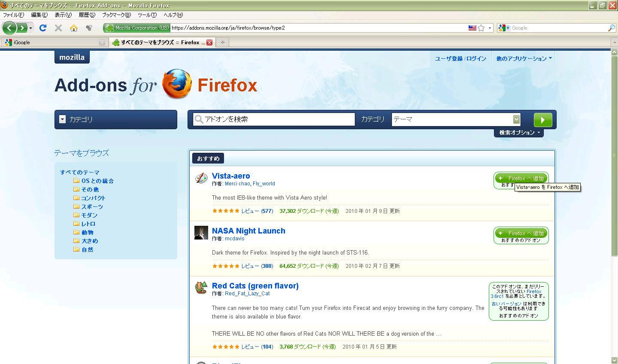Open the コンパクト category

[93, 198]
